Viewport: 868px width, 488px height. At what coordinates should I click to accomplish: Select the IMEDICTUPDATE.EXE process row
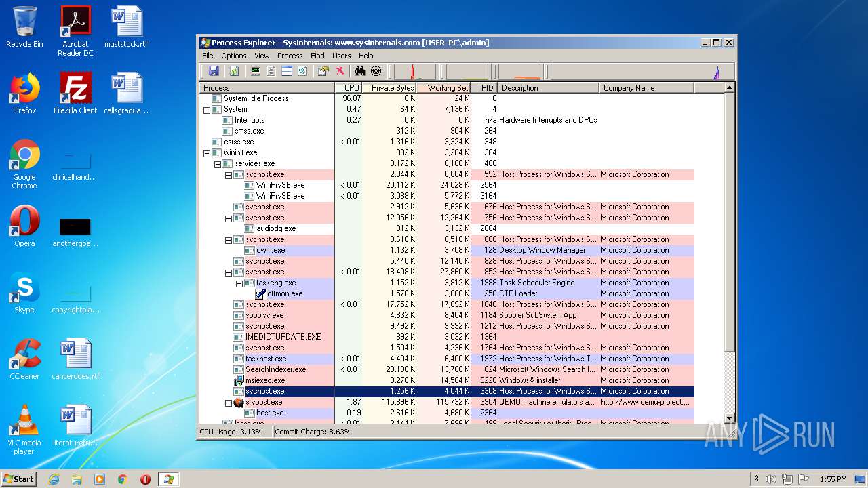coord(447,337)
